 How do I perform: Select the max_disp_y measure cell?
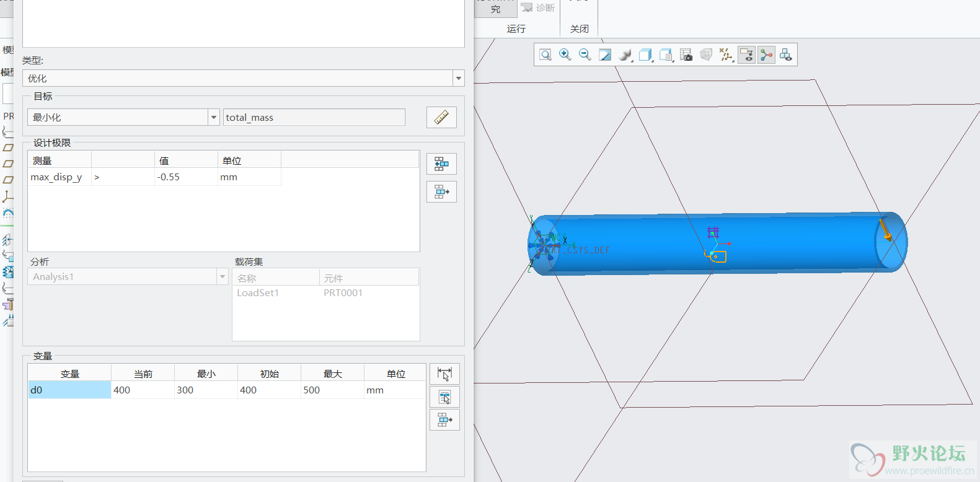tap(60, 177)
